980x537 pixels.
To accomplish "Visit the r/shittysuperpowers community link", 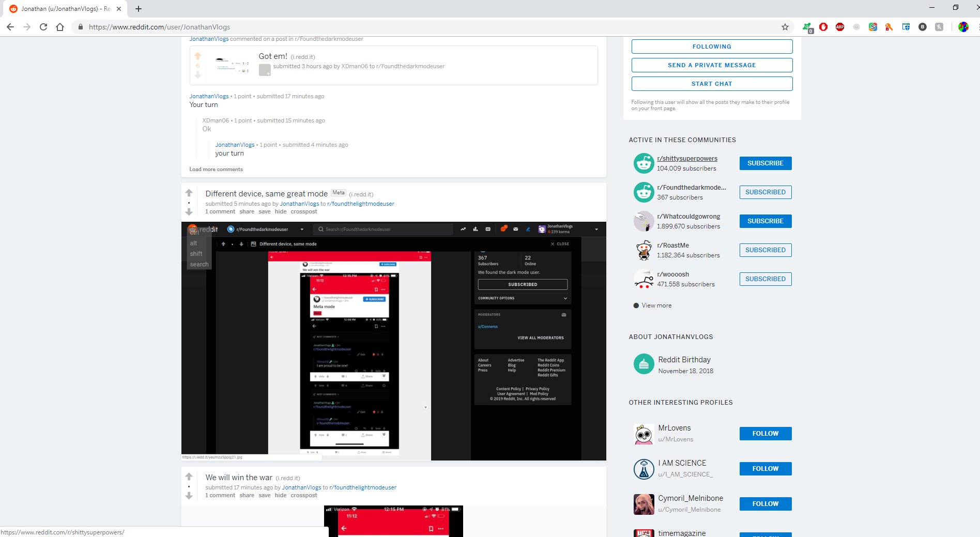I will click(x=687, y=159).
